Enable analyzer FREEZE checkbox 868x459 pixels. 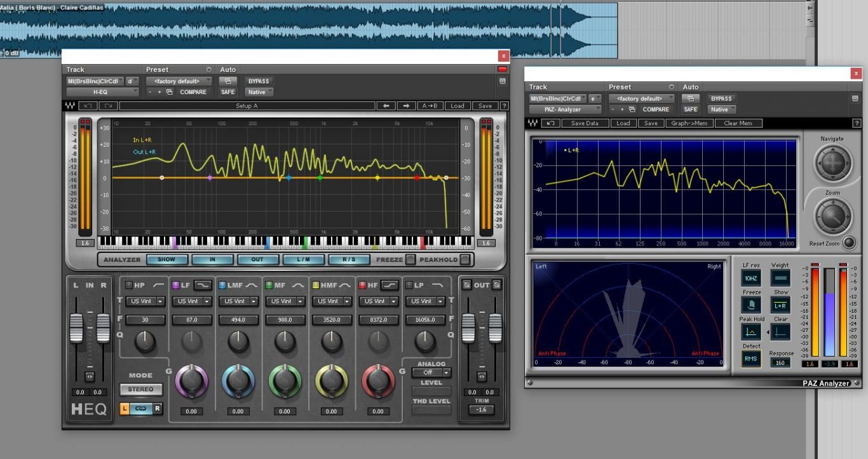pos(411,259)
